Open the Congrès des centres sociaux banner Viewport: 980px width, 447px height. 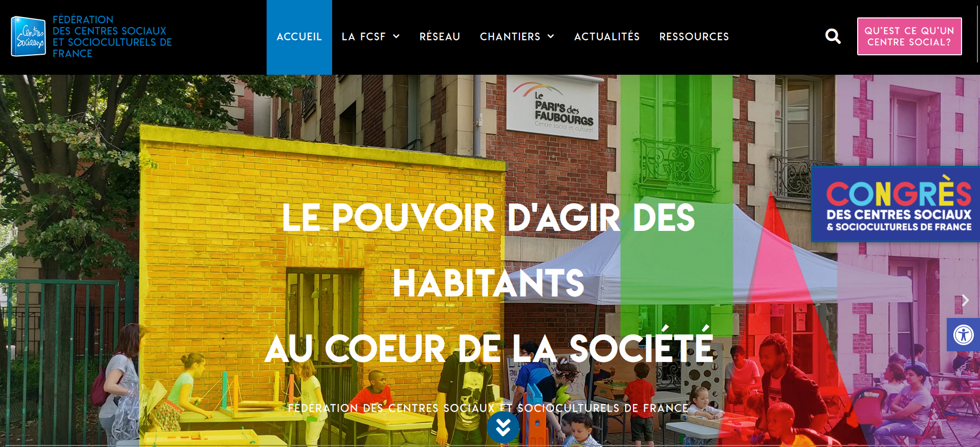(x=896, y=204)
